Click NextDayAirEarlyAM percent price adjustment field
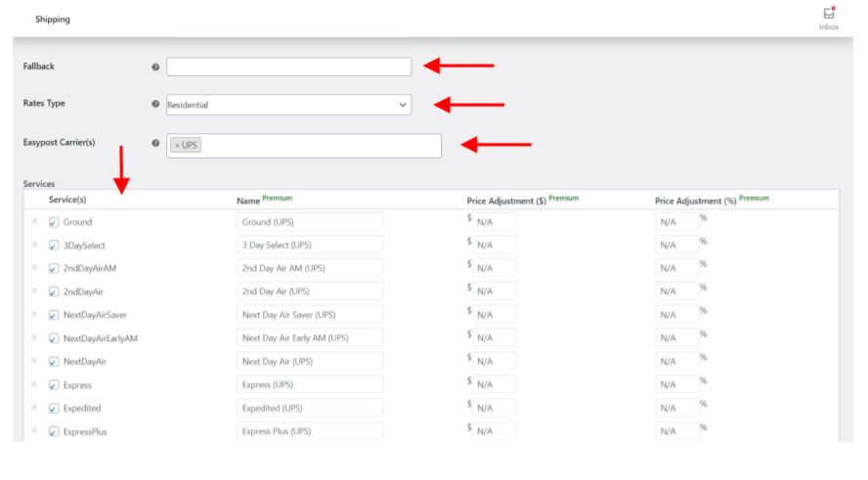 point(677,337)
